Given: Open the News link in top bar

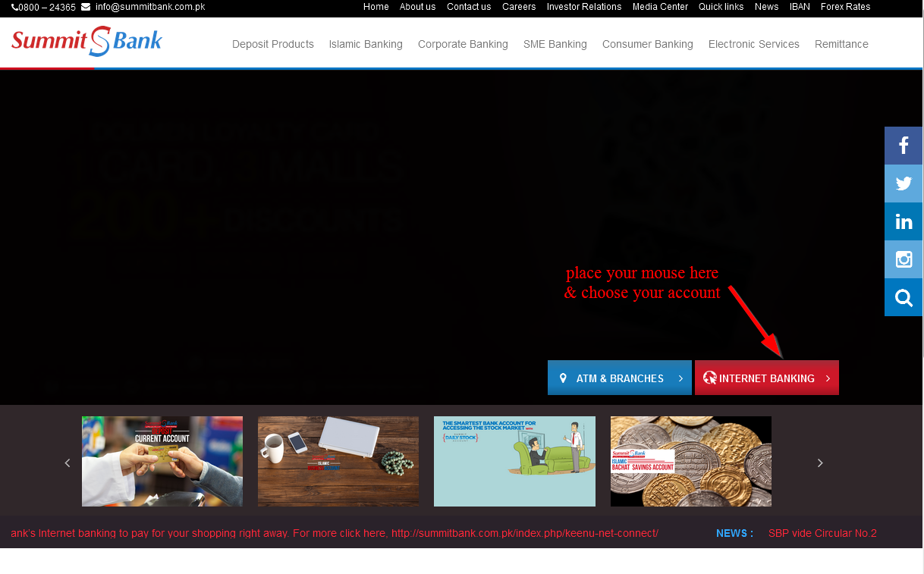Looking at the screenshot, I should tap(766, 7).
